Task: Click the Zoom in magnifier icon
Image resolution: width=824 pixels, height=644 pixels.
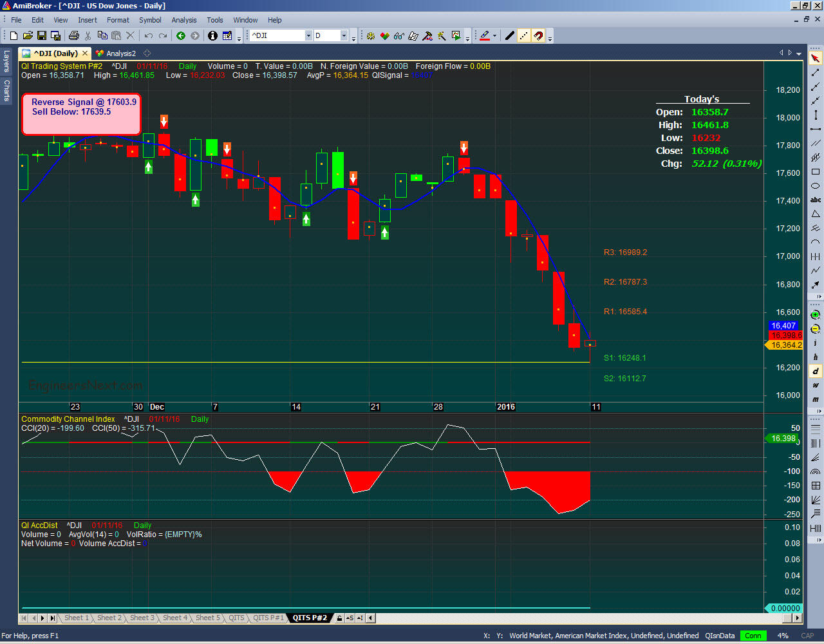Action: tap(816, 315)
